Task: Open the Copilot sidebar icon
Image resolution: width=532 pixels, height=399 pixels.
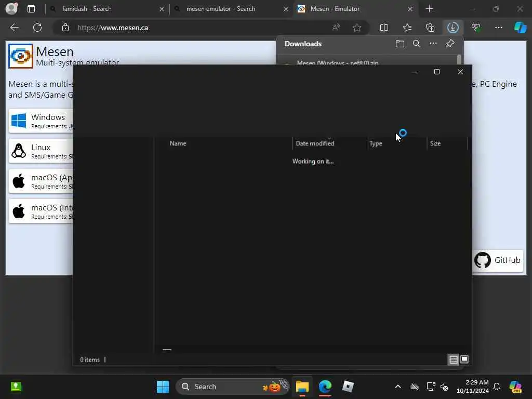Action: click(520, 28)
